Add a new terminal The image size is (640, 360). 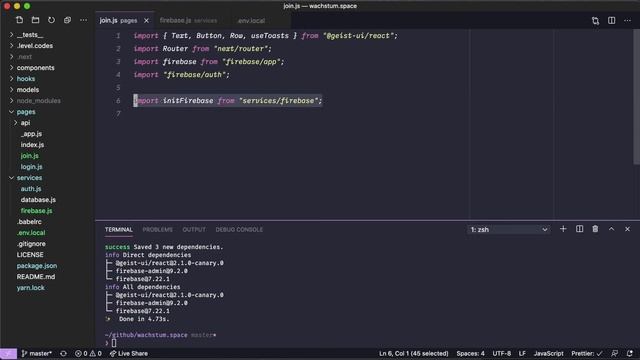(x=563, y=229)
